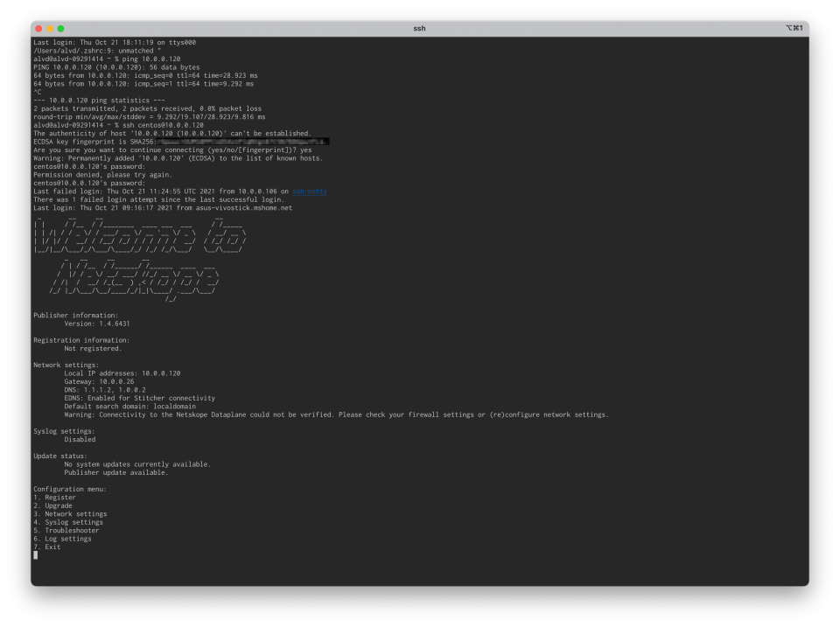This screenshot has width=840, height=627.
Task: Click the 'ping 10.0.0.120' command line
Action: (107, 59)
